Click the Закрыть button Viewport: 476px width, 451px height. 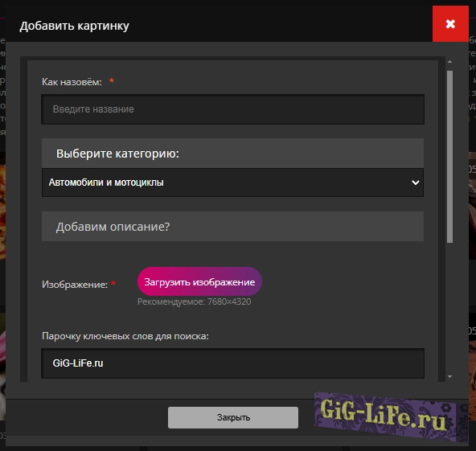(x=233, y=417)
